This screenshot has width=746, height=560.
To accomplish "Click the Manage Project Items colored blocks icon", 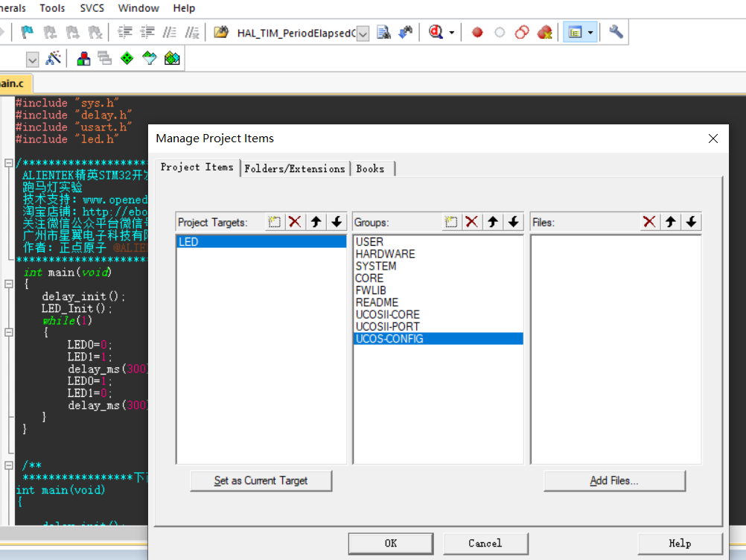I will pyautogui.click(x=83, y=58).
